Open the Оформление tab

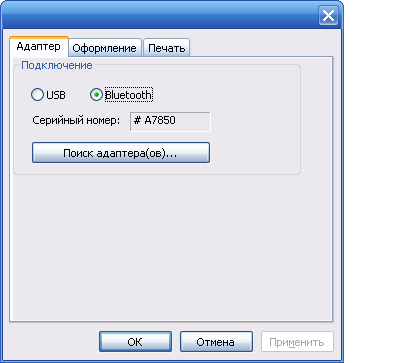(x=104, y=48)
